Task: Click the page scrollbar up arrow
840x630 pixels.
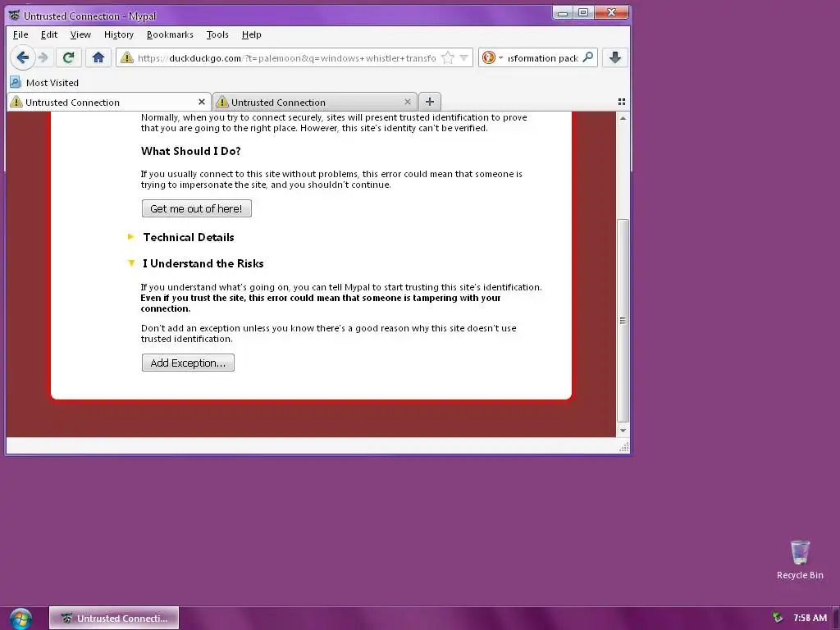Action: 623,118
